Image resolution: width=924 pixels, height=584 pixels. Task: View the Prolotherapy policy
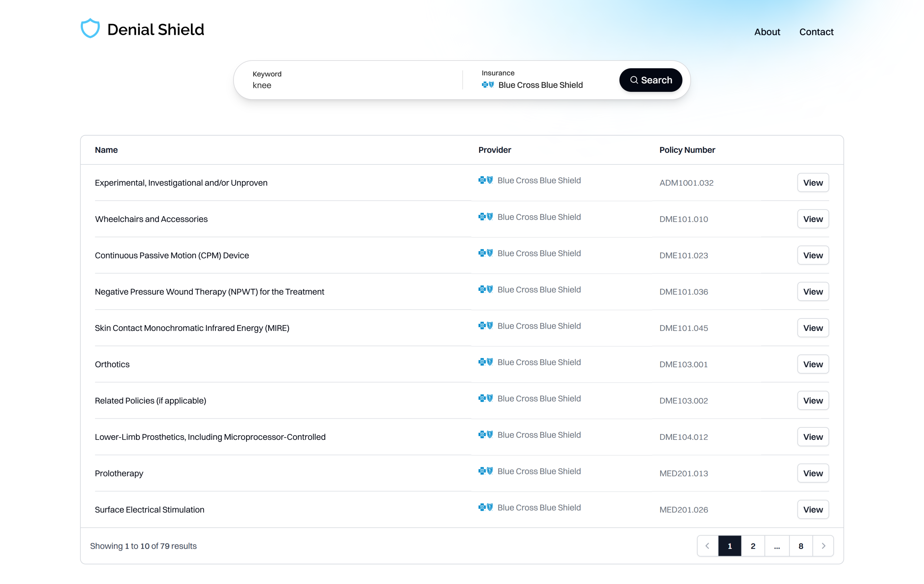point(813,473)
